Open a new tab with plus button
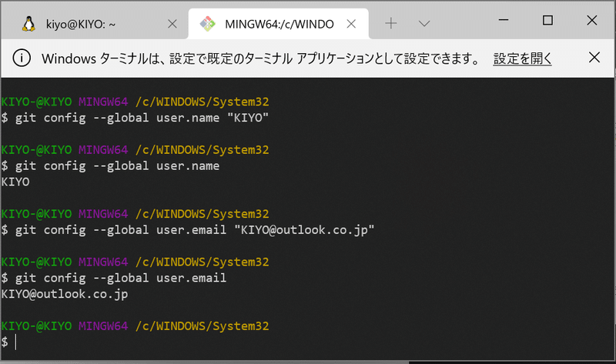This screenshot has height=364, width=616. (390, 24)
